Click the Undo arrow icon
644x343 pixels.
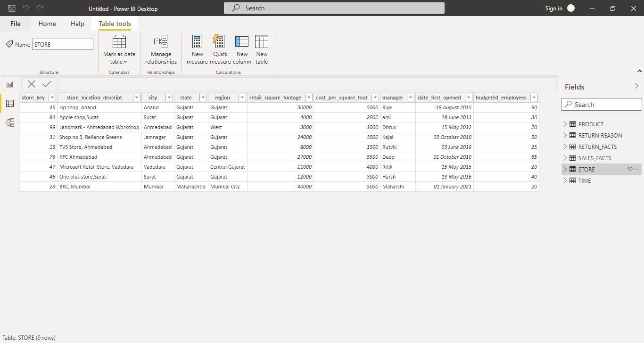pyautogui.click(x=25, y=8)
